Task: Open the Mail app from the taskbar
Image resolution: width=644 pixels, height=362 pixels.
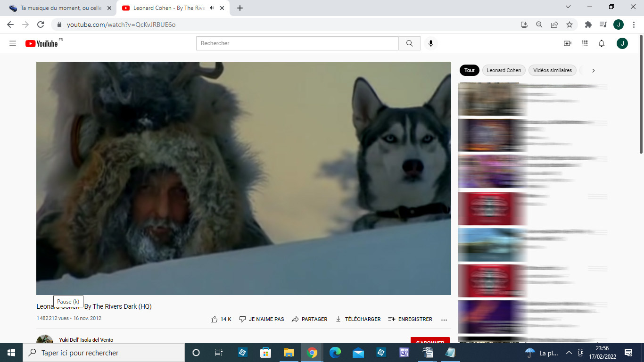Action: click(x=358, y=353)
